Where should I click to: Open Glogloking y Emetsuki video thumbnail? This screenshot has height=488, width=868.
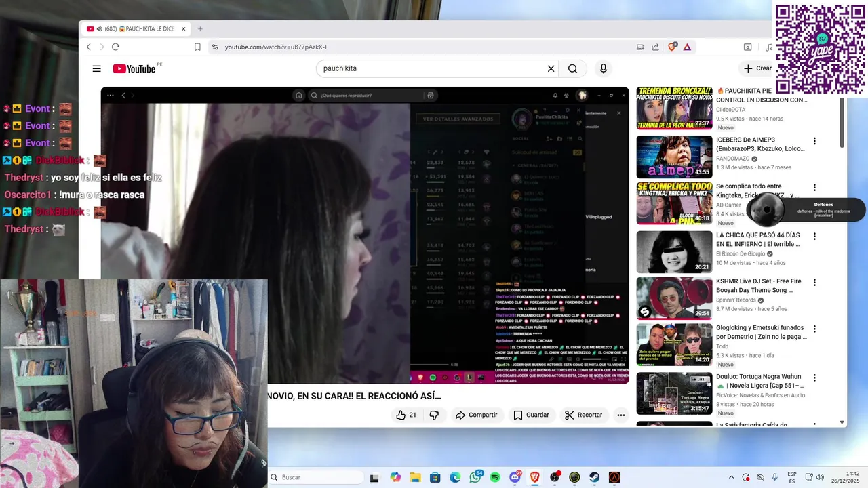(674, 344)
